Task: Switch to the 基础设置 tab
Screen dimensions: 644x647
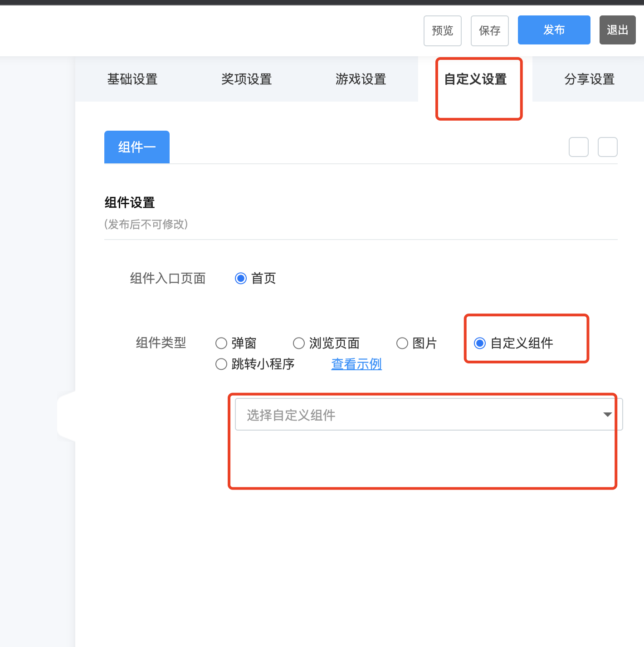Action: point(132,79)
